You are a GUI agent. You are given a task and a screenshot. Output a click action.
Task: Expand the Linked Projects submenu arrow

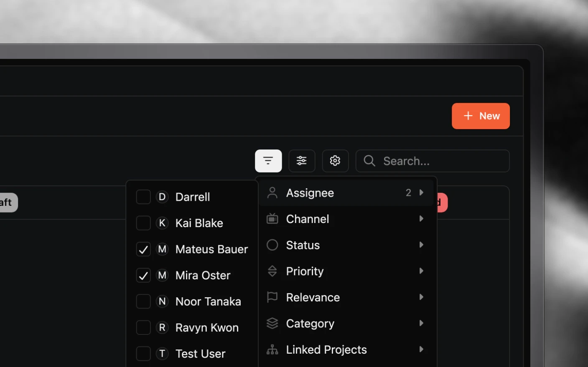coord(421,349)
